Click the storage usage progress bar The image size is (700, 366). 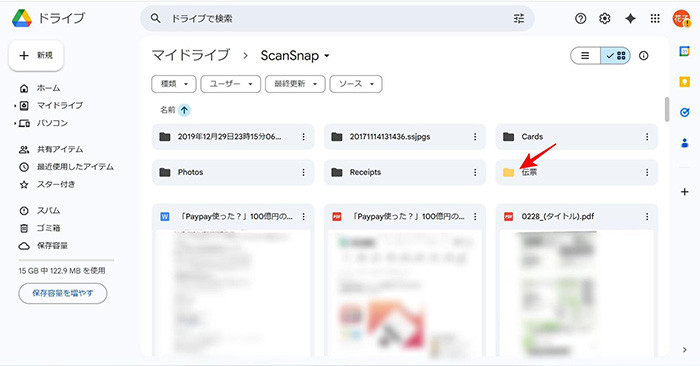click(x=66, y=260)
